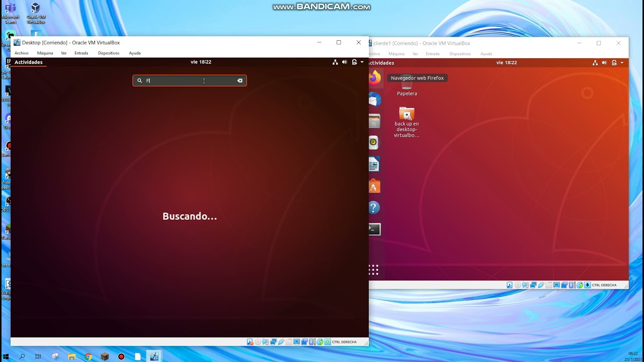Image resolution: width=644 pixels, height=362 pixels.
Task: Open Google Chrome from Windows taskbar
Action: pyautogui.click(x=89, y=356)
